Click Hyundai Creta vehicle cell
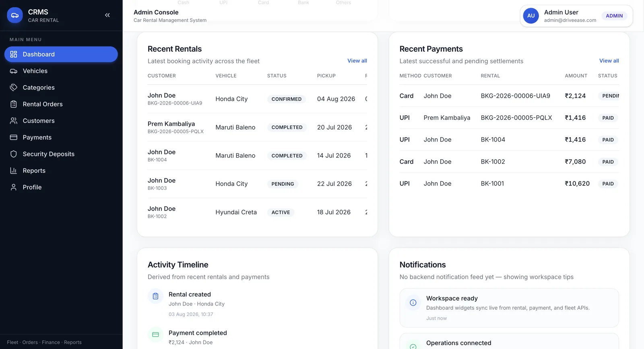This screenshot has width=644, height=349. tap(236, 212)
